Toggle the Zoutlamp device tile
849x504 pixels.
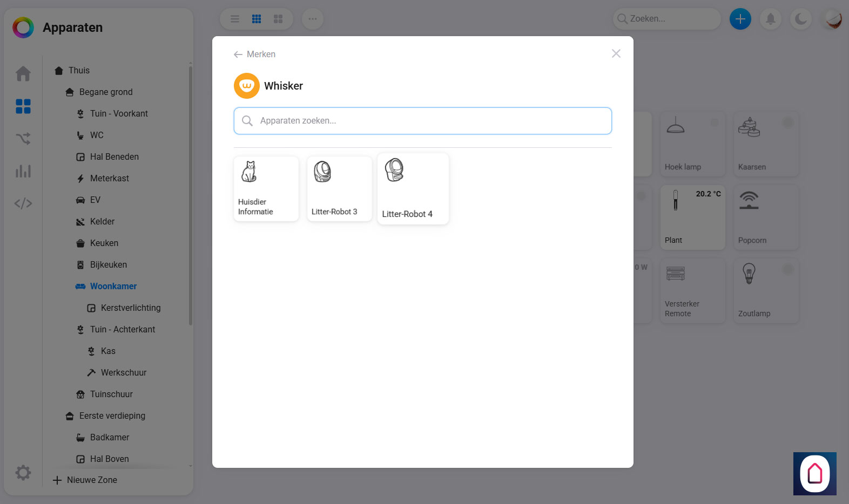[766, 291]
